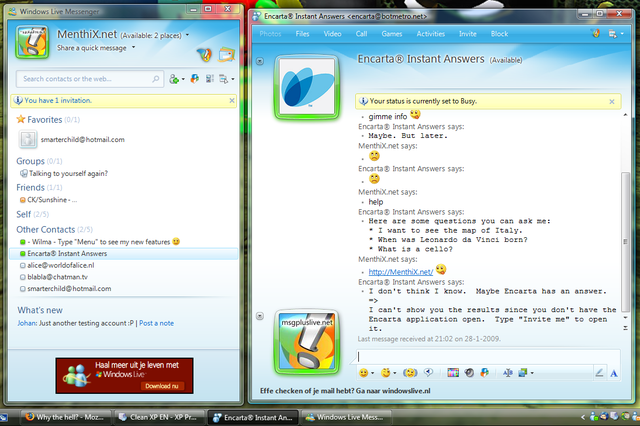Dismiss the 'You have 1 invitation' notice
The image size is (640, 426).
pos(232,100)
